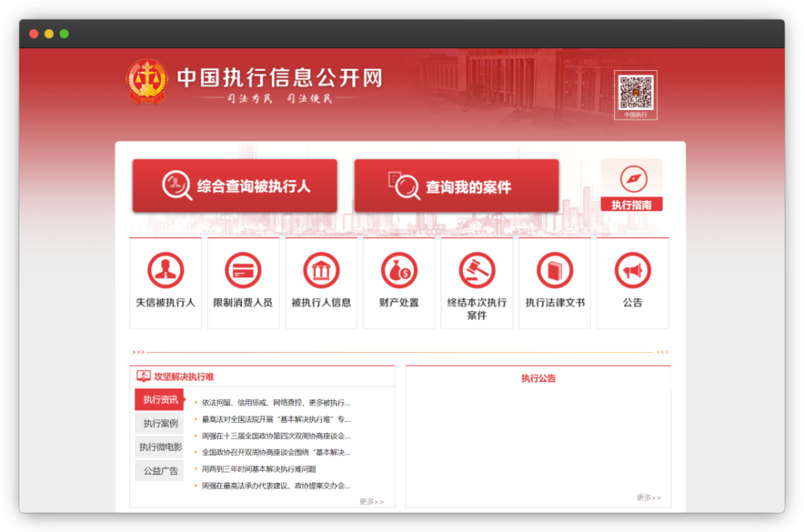Select the 执行资讯 tab

(159, 399)
